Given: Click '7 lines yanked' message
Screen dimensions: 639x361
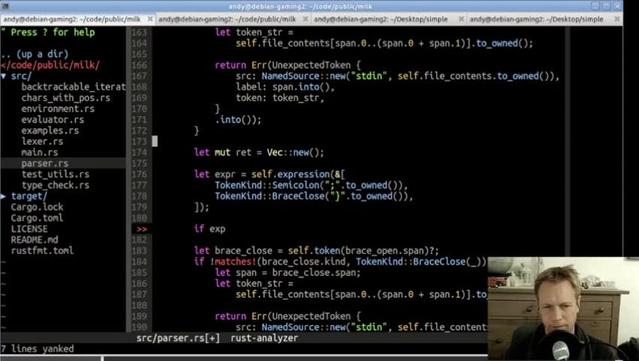Looking at the screenshot, I should click(x=37, y=349).
